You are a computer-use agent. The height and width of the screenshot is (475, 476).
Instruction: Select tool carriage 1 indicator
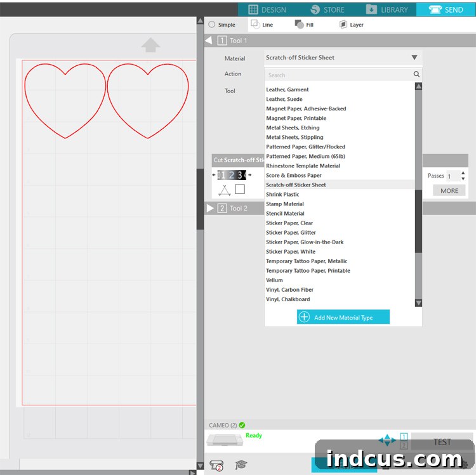pyautogui.click(x=404, y=436)
